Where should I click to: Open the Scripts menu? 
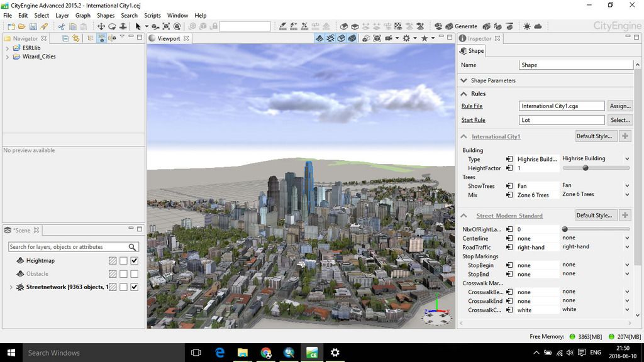pyautogui.click(x=152, y=15)
